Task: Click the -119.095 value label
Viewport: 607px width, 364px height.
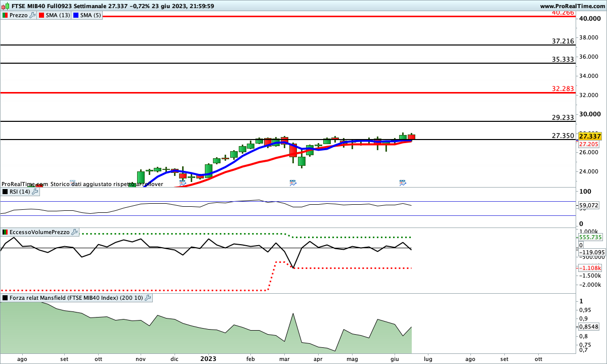Action: (x=592, y=252)
